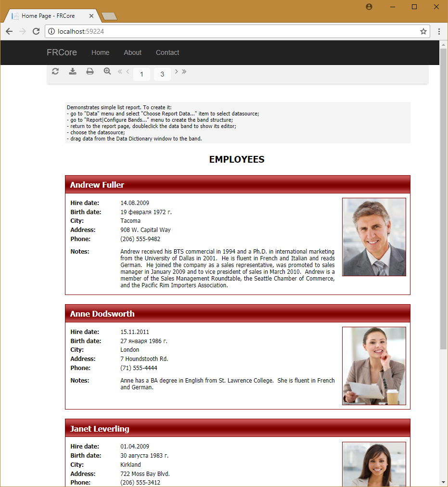Image resolution: width=448 pixels, height=487 pixels.
Task: Click phone number (206) 555-3412
Action: [141, 482]
